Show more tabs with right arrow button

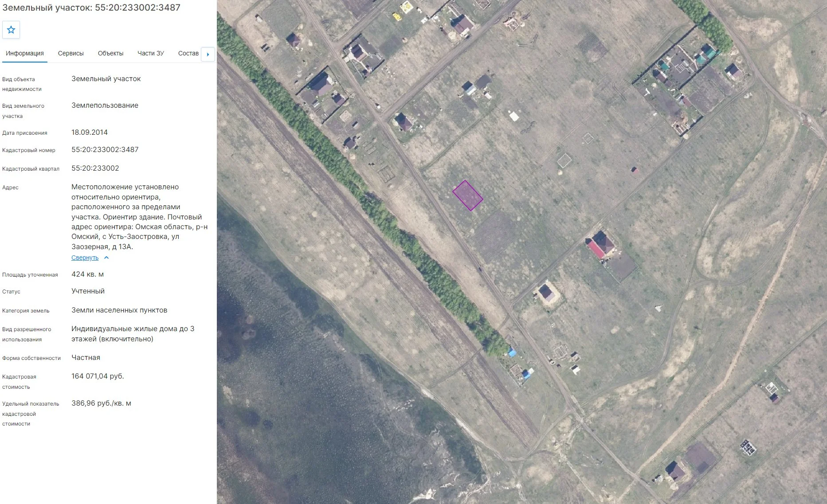[208, 54]
